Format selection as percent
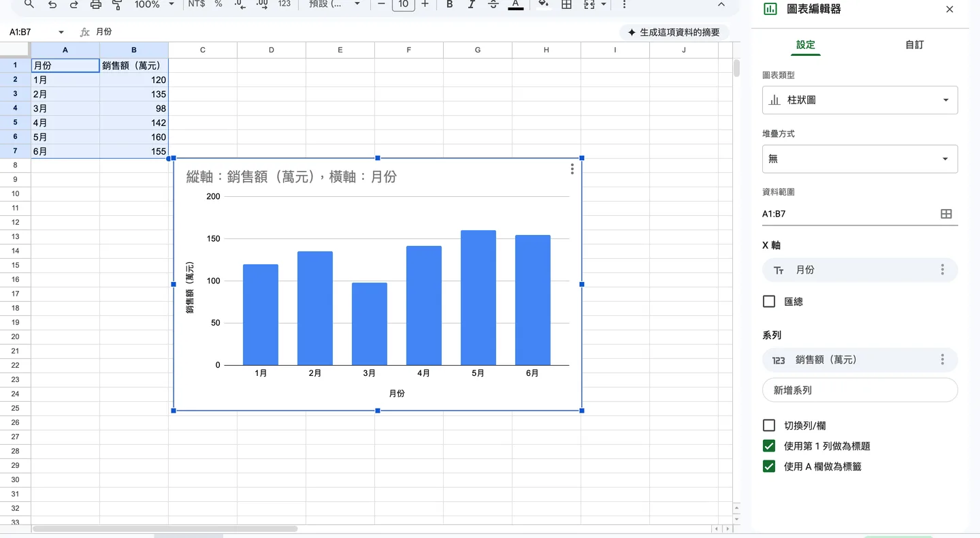This screenshot has height=538, width=980. pos(218,4)
